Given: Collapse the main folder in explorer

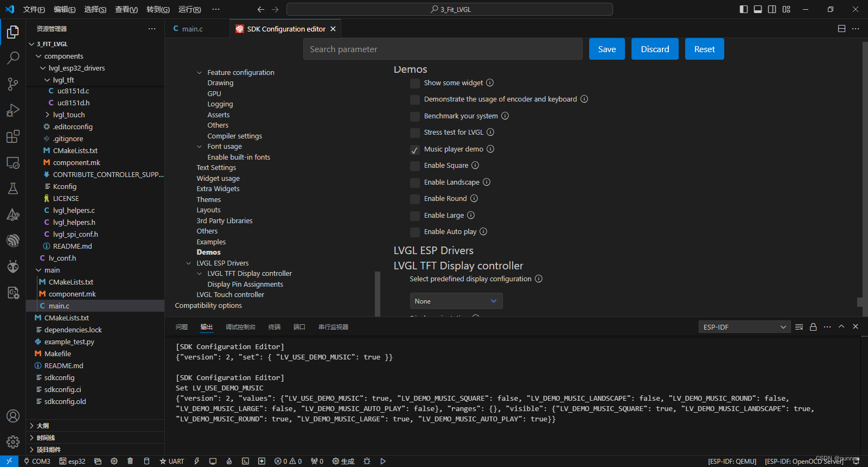Looking at the screenshot, I should click(39, 270).
